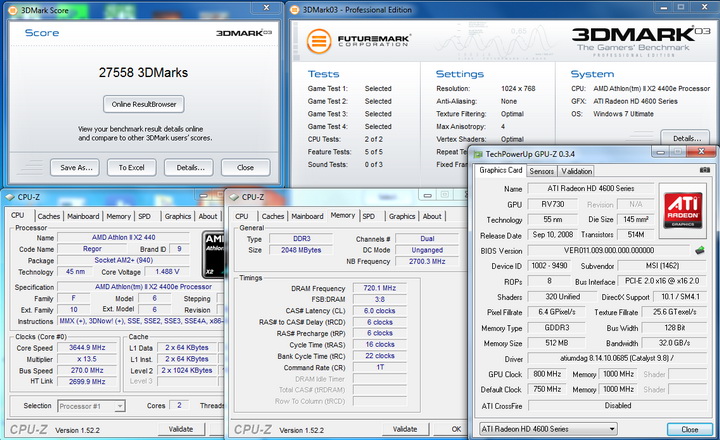The image size is (720, 440).
Task: Click Memory Size 512 MB in GPU-Z
Action: [557, 343]
